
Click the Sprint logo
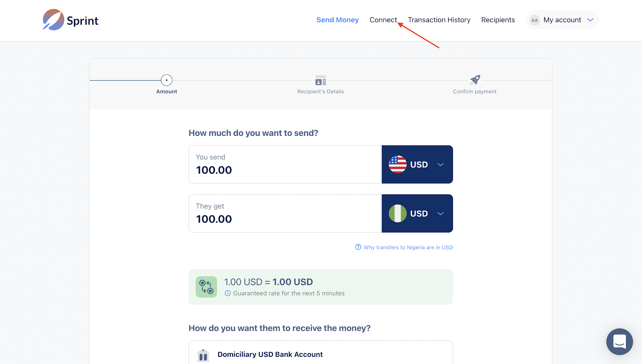71,20
